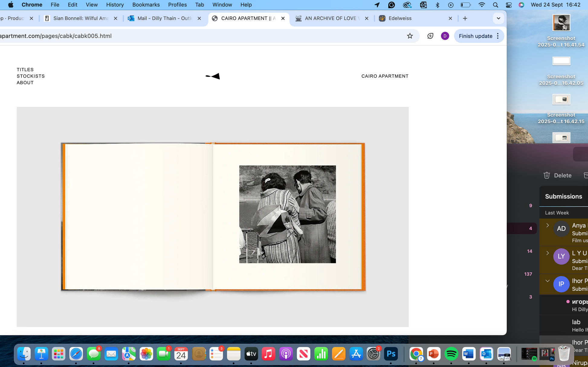Click the Delete trash icon in Outlook
The width and height of the screenshot is (588, 367).
click(x=547, y=175)
